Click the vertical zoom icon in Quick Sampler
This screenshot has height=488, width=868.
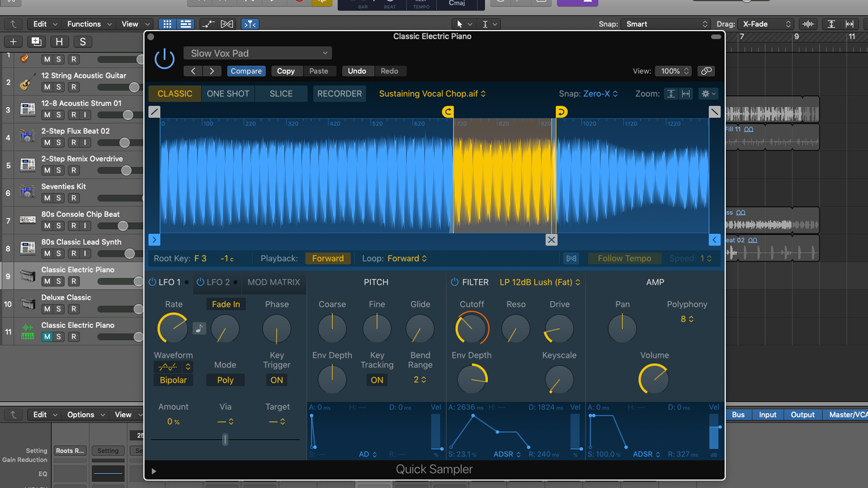(671, 94)
